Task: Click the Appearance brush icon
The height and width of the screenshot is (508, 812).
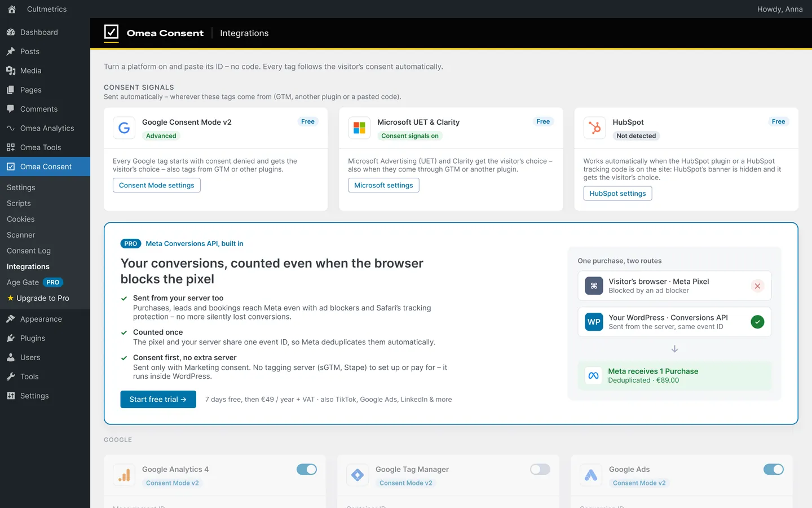Action: point(11,319)
